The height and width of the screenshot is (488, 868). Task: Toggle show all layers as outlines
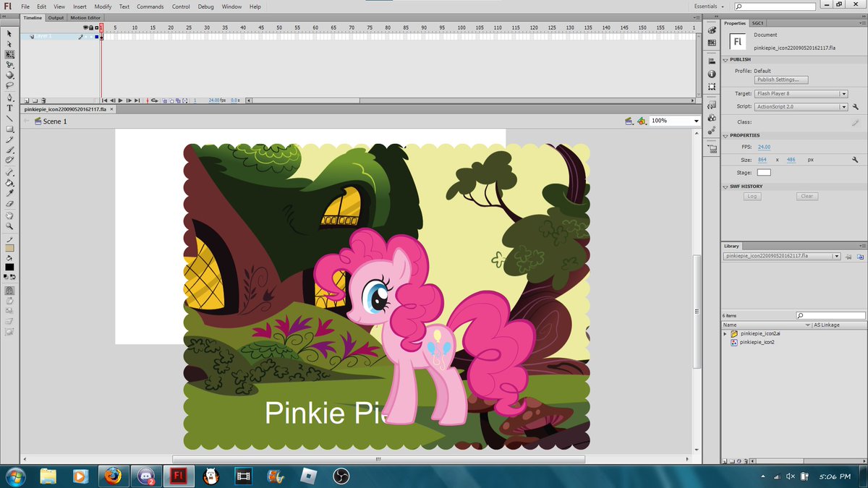point(97,27)
